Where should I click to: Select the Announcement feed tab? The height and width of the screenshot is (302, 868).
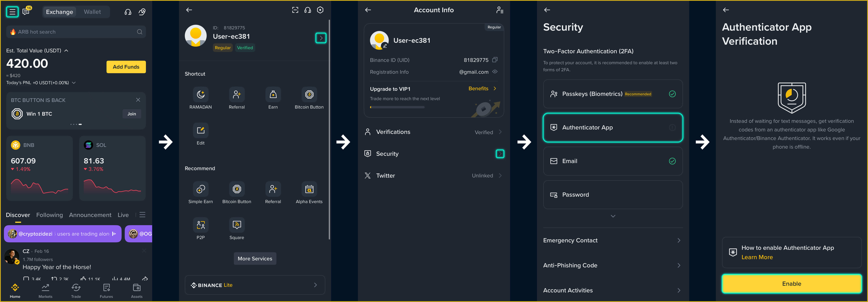click(x=90, y=215)
